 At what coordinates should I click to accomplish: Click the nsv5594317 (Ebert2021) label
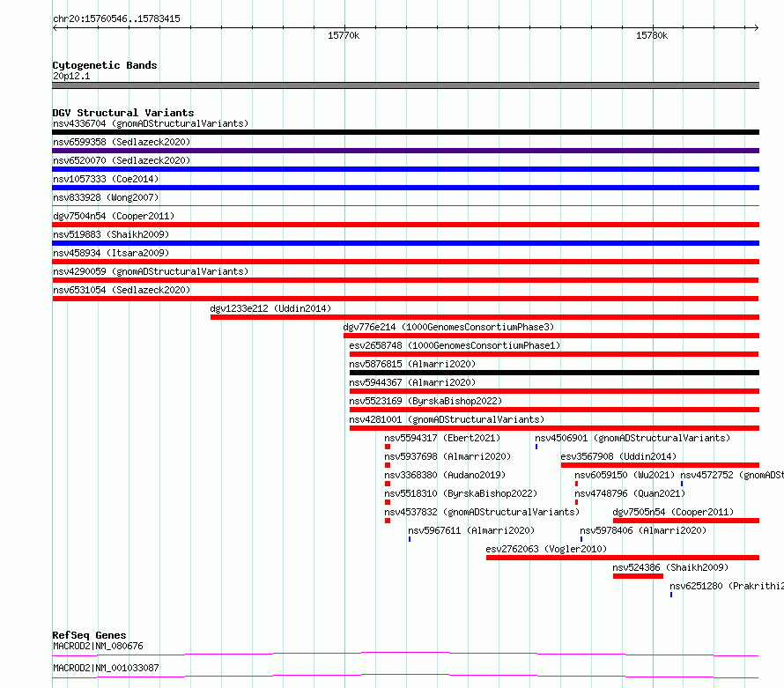442,438
